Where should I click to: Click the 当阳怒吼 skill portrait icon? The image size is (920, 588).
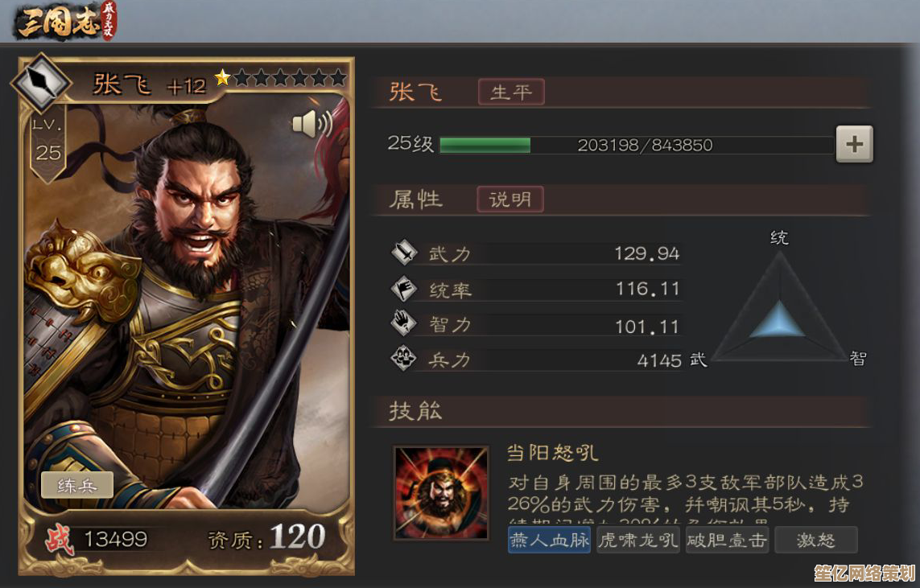coord(441,493)
